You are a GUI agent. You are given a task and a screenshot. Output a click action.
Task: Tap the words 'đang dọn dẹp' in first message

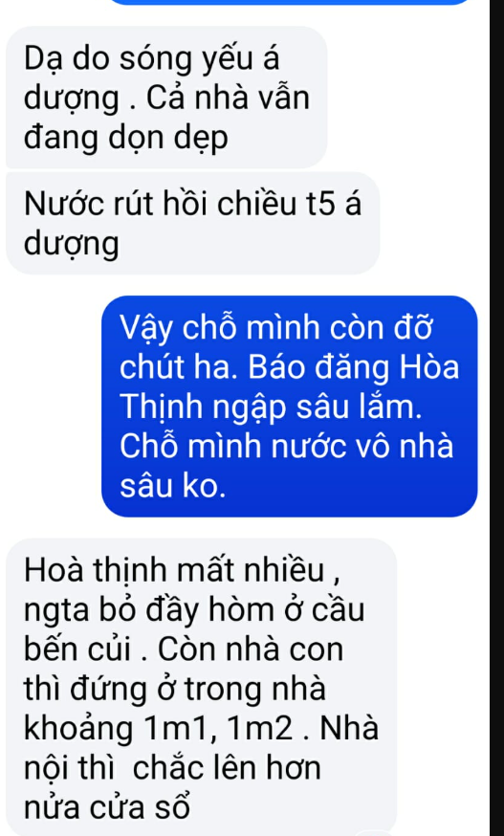coord(126,139)
